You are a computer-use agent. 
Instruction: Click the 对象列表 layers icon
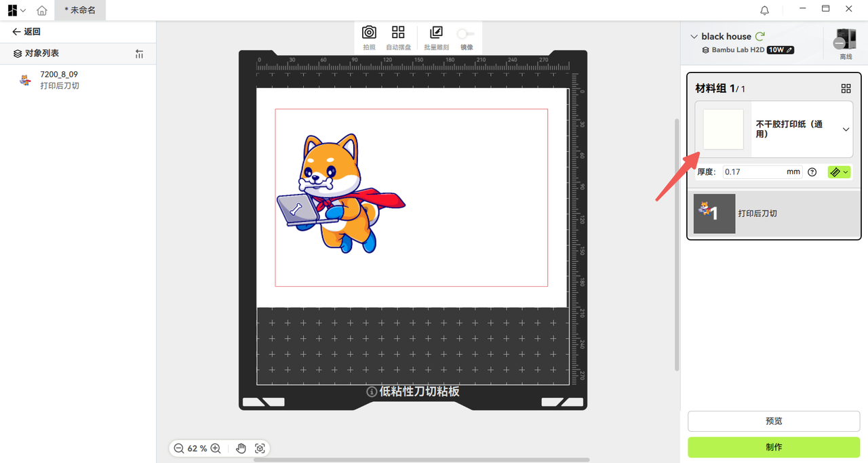[18, 54]
